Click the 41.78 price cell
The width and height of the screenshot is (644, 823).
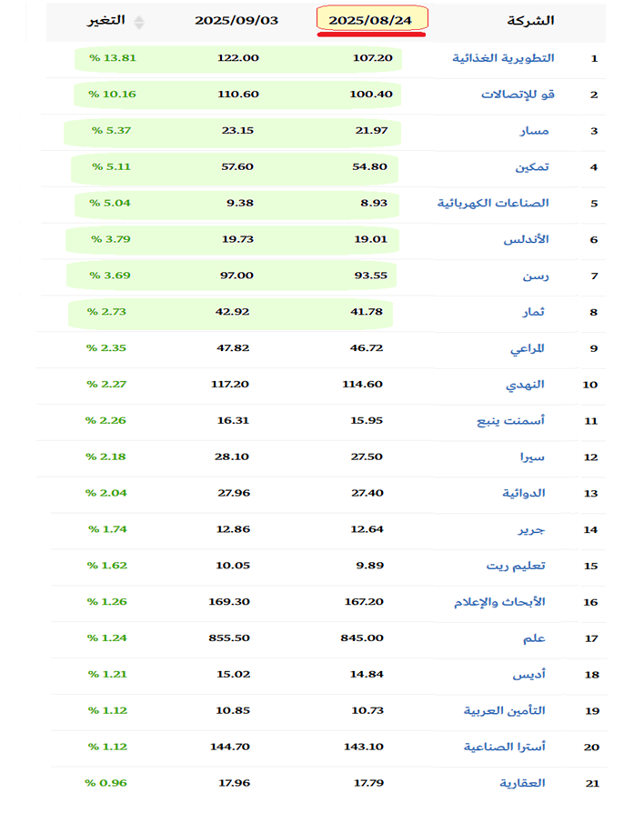(367, 311)
